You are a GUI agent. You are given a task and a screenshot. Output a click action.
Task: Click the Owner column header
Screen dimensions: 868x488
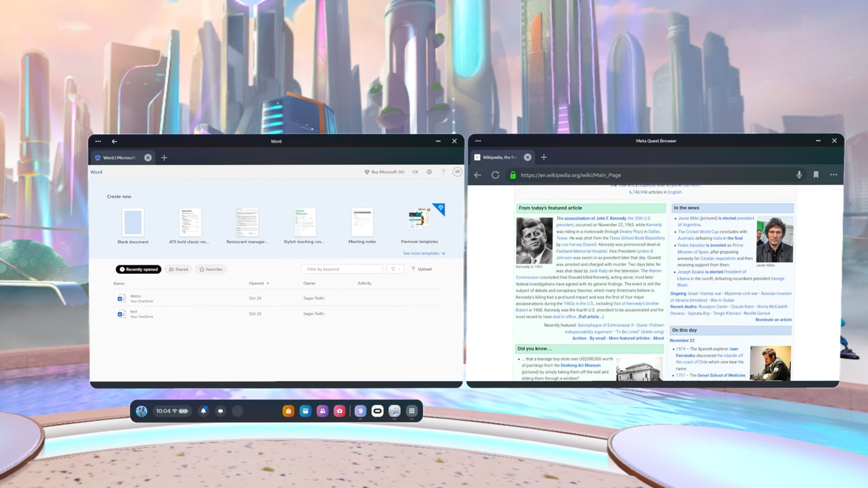tap(309, 283)
